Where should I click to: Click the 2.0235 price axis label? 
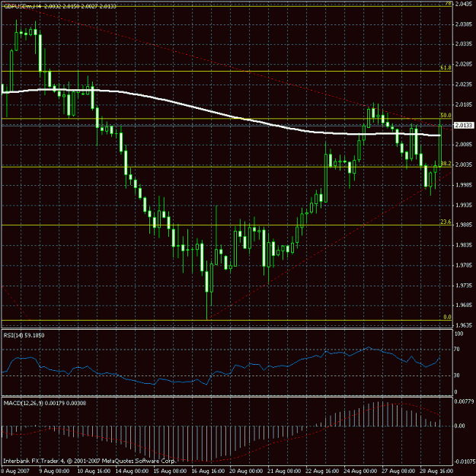(464, 84)
